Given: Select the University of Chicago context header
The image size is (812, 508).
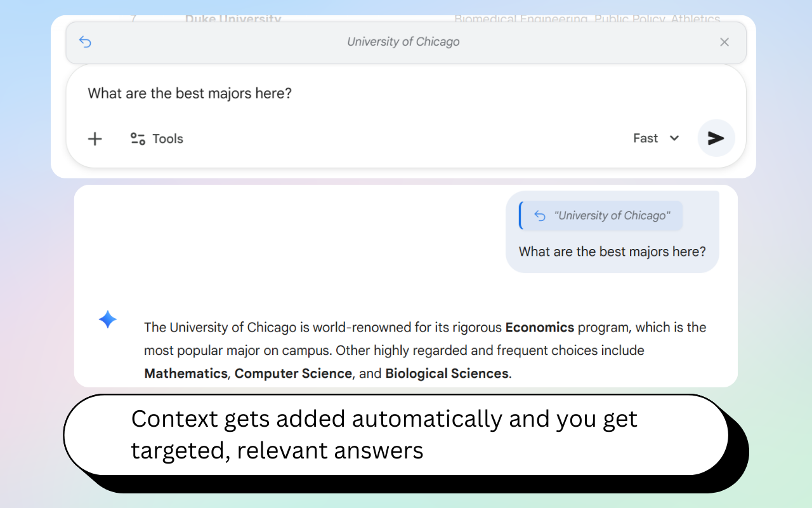Looking at the screenshot, I should coord(403,41).
